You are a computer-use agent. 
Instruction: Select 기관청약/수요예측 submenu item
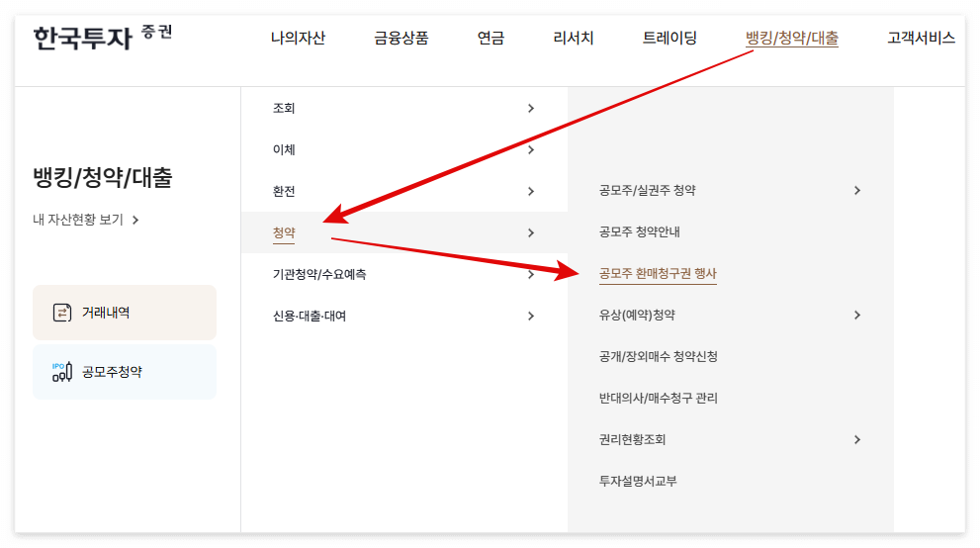[319, 274]
